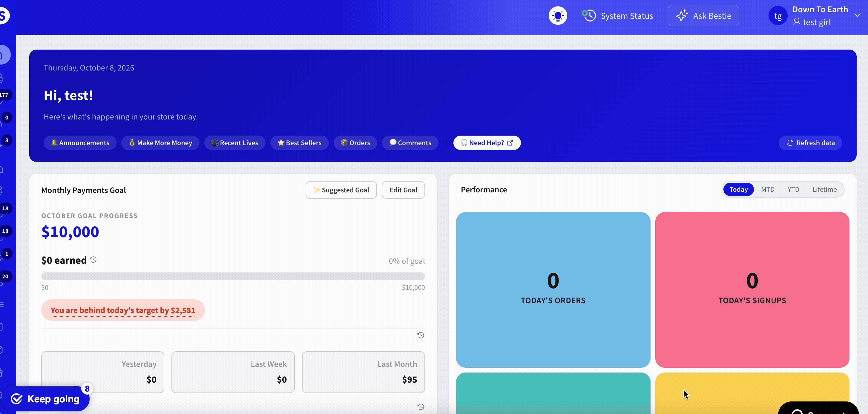This screenshot has width=868, height=414.
Task: Open the Make More Money shortcut
Action: click(160, 143)
